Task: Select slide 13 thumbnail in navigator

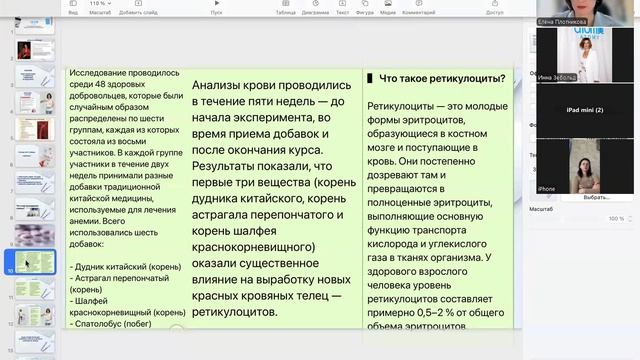Action: [35, 341]
